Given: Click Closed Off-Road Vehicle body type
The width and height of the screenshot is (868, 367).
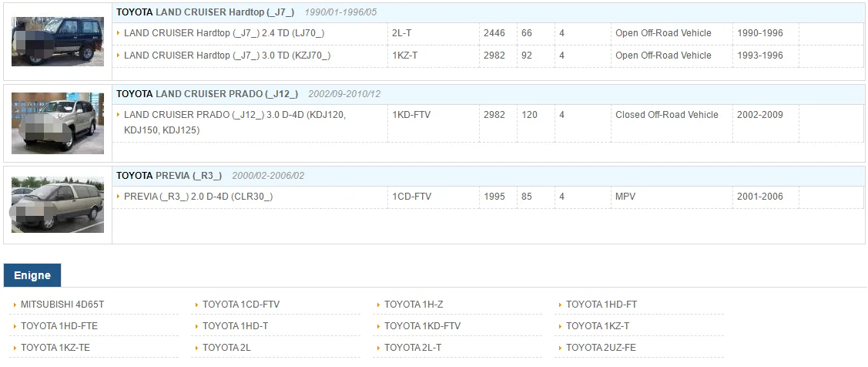Looking at the screenshot, I should 666,115.
